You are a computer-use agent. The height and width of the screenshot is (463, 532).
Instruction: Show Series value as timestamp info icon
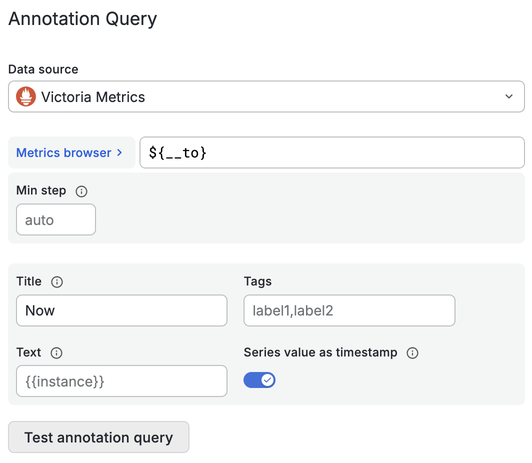[413, 353]
